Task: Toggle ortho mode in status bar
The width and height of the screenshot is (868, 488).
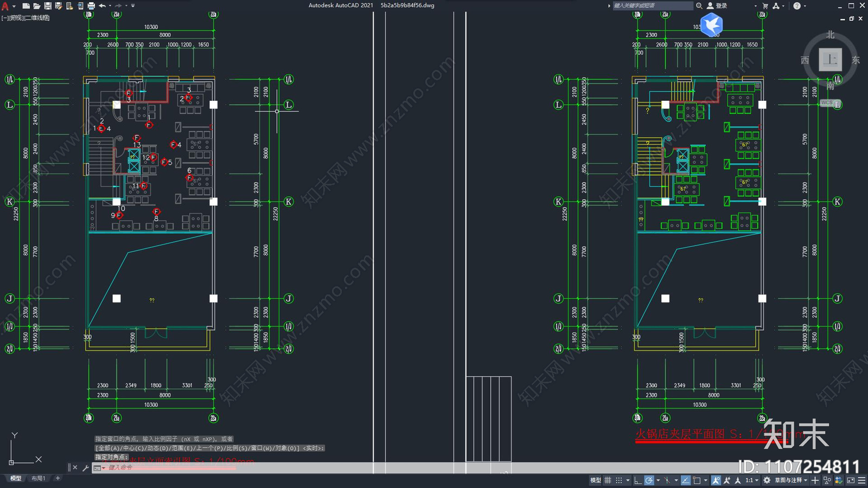Action: (638, 480)
